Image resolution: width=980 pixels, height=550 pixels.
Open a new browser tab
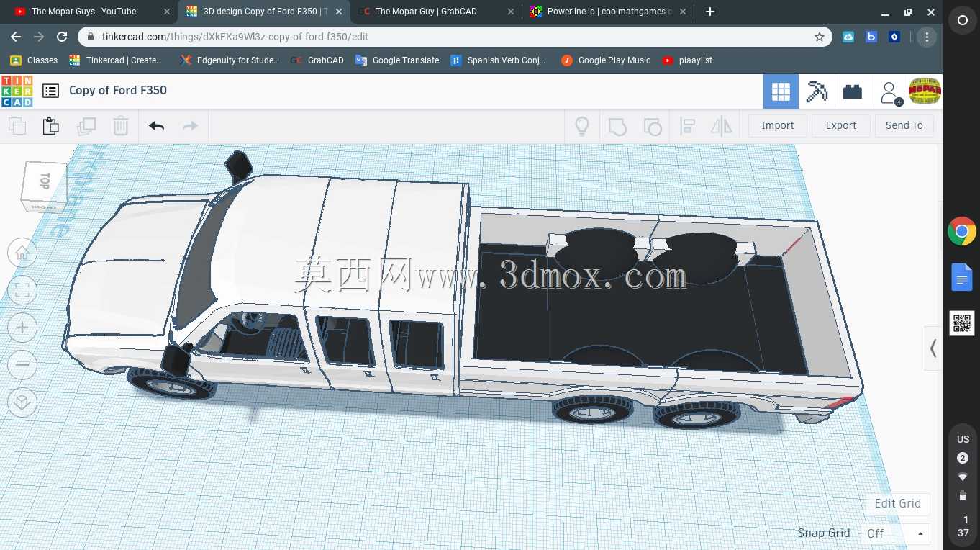[x=710, y=12]
